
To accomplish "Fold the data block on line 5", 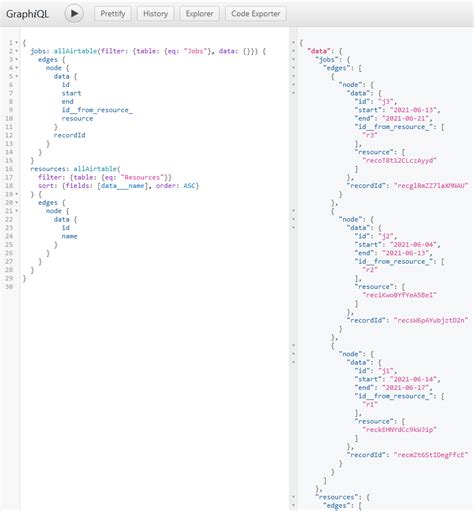I will click(17, 76).
